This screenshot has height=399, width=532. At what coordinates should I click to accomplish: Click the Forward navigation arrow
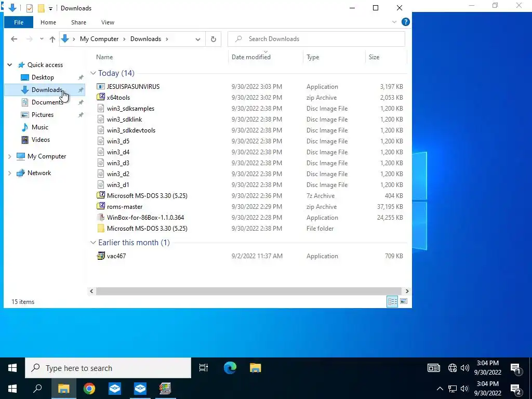pos(30,39)
